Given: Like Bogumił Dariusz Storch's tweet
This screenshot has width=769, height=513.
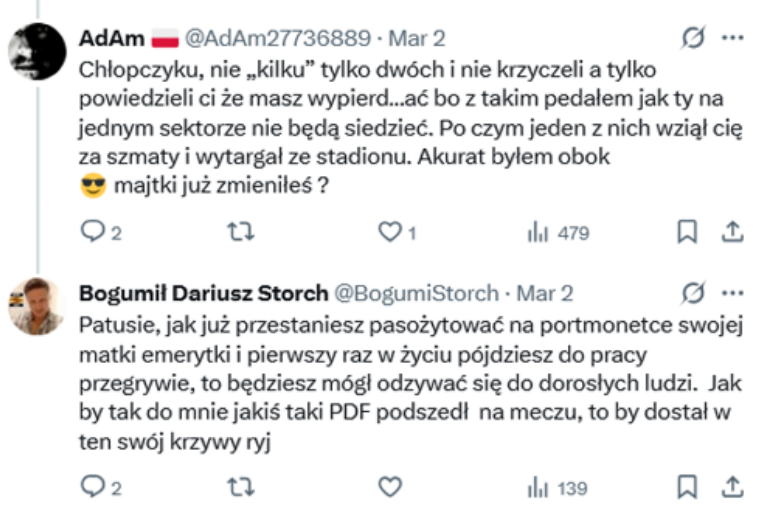Looking at the screenshot, I should 389,487.
